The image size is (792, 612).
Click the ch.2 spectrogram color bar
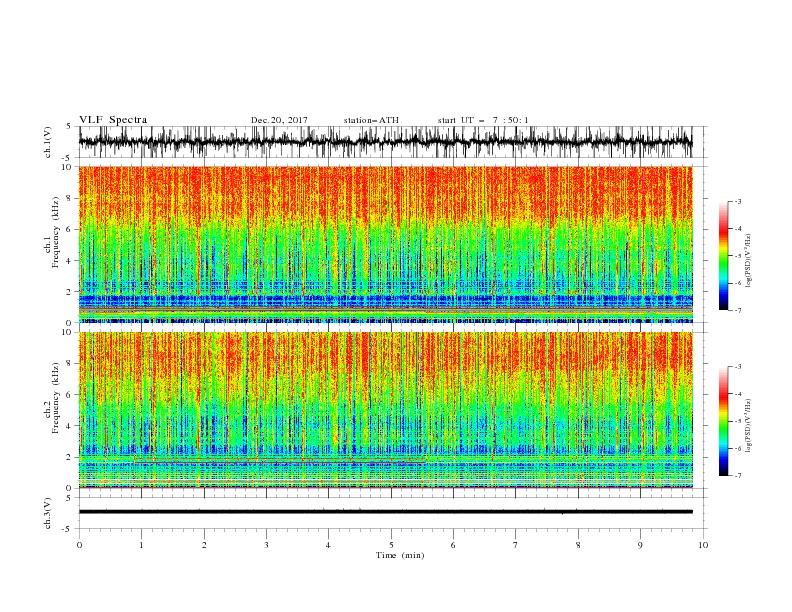coord(723,421)
